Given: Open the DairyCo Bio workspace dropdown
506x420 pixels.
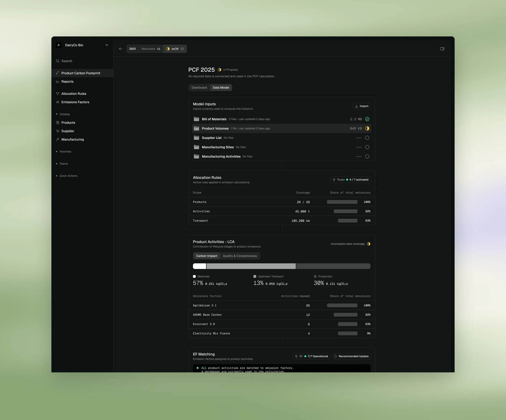Looking at the screenshot, I should 107,45.
